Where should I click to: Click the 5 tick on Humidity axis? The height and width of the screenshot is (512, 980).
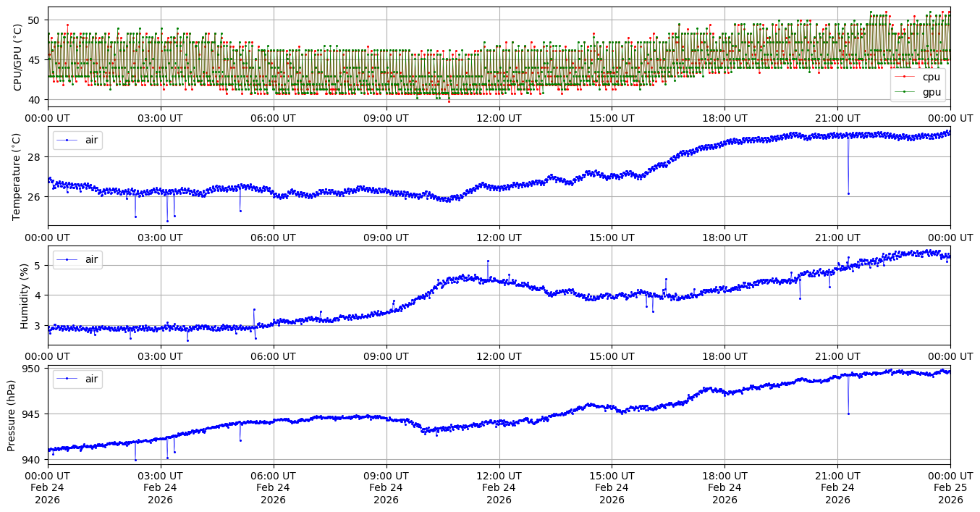pyautogui.click(x=39, y=266)
